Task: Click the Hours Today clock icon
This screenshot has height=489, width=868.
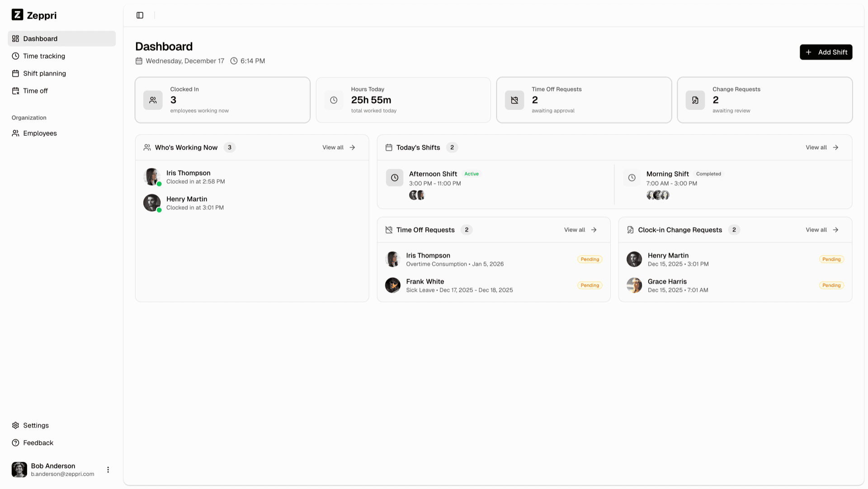Action: pyautogui.click(x=334, y=100)
